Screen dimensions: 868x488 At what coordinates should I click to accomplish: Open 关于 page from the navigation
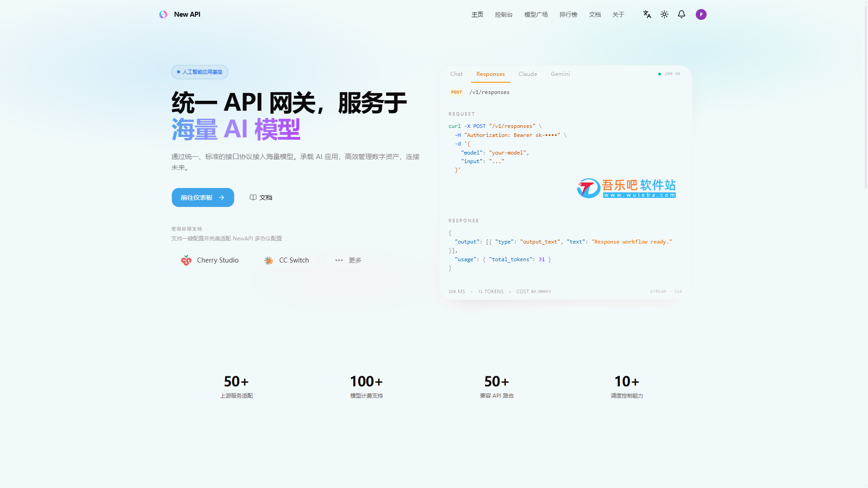tap(618, 14)
